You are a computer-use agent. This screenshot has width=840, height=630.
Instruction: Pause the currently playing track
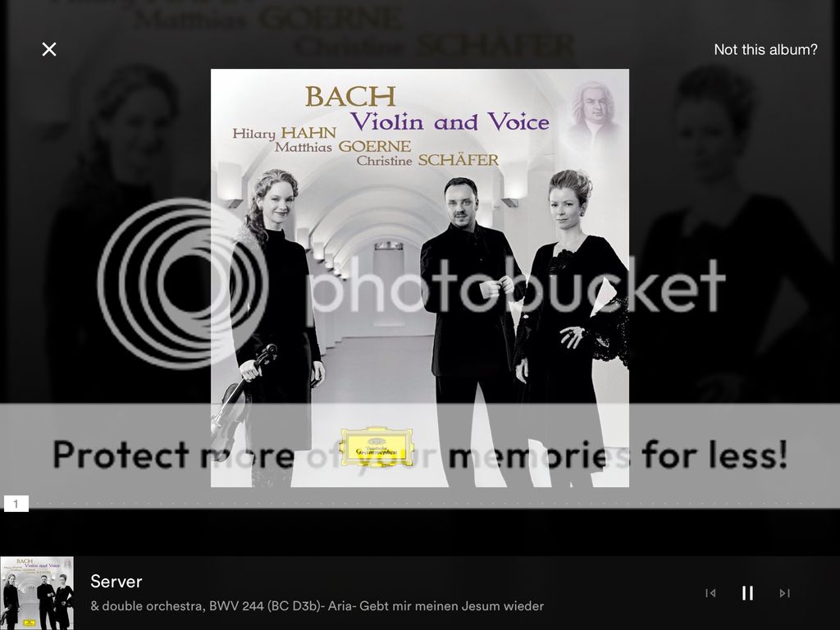(747, 593)
